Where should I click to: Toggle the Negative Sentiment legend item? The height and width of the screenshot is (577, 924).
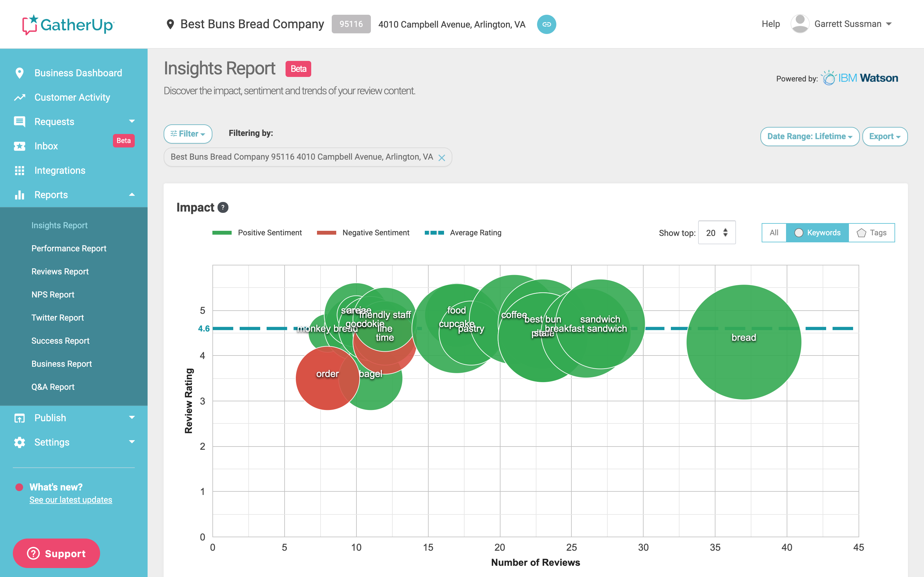363,233
